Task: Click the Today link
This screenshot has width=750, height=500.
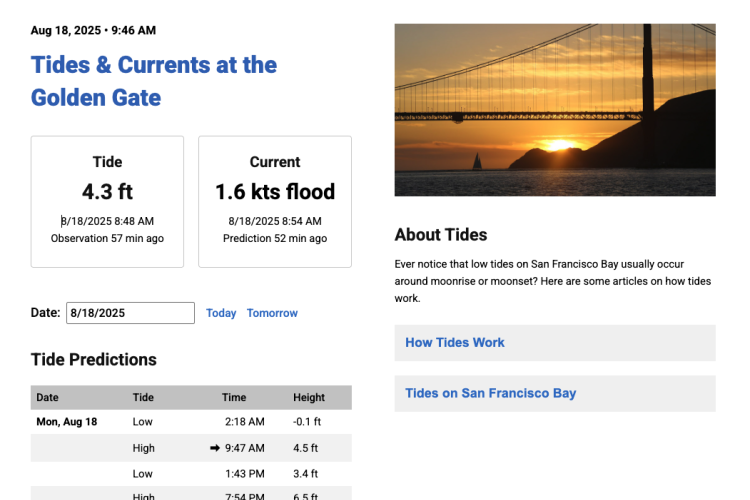Action: click(x=221, y=313)
